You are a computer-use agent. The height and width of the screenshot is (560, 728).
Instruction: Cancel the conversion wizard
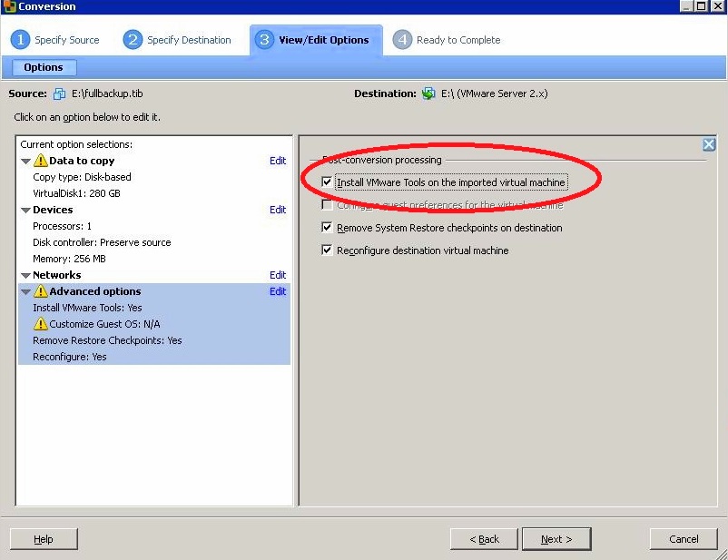684,539
